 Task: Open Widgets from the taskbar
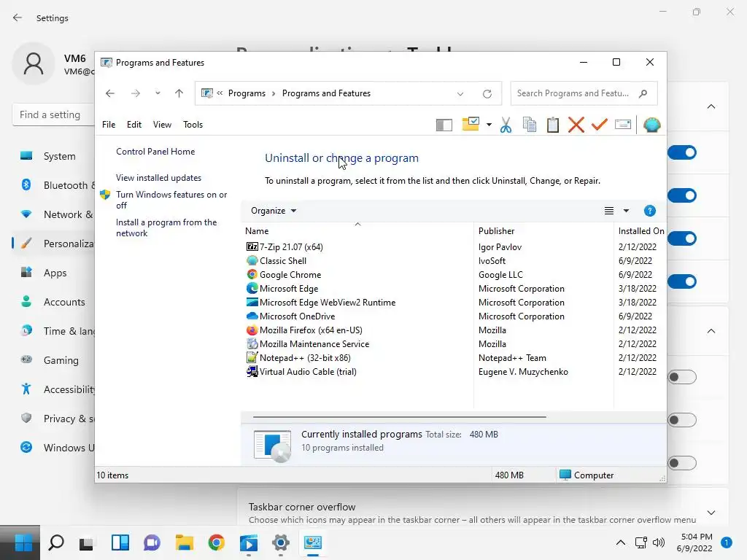click(x=120, y=542)
